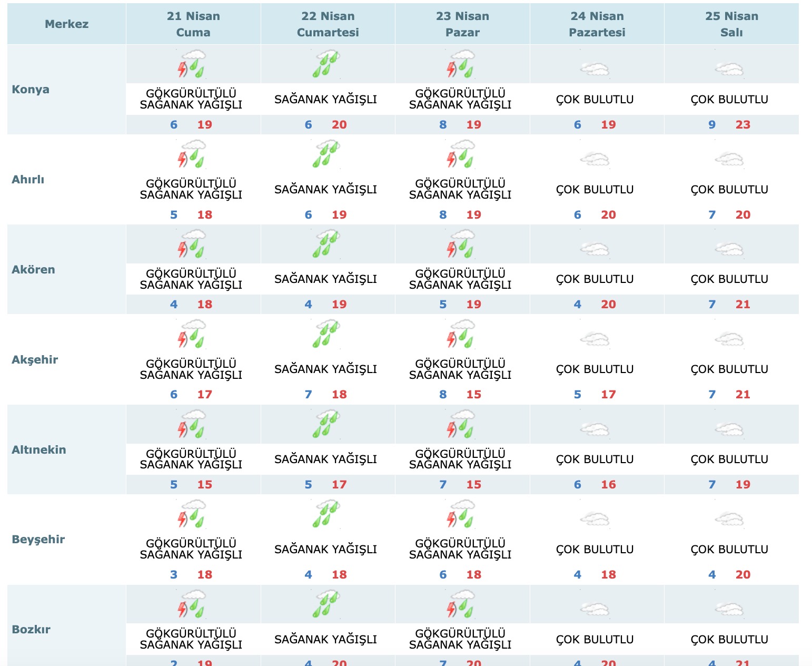Open the Akşehir city link
Screen dimensions: 812x666
pyautogui.click(x=35, y=360)
